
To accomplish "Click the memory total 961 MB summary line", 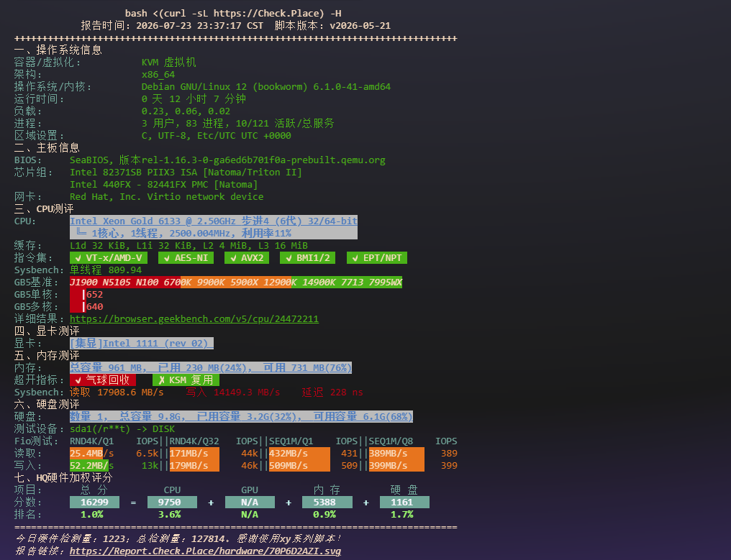I will (x=211, y=368).
